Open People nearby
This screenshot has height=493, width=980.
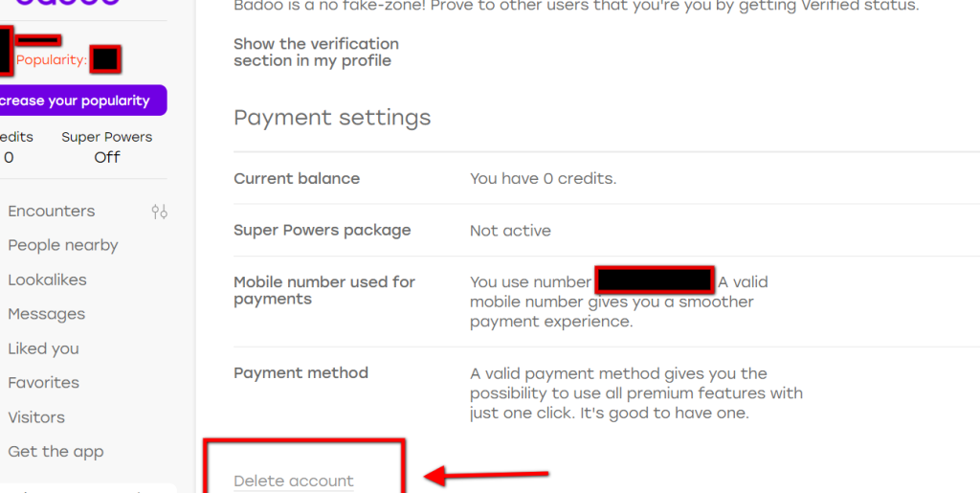click(x=63, y=246)
